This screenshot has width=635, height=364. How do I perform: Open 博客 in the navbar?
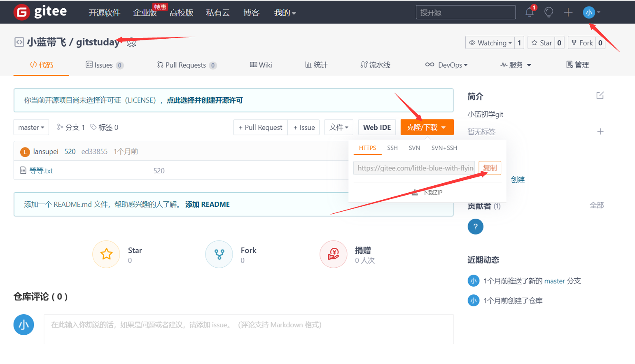(x=251, y=13)
